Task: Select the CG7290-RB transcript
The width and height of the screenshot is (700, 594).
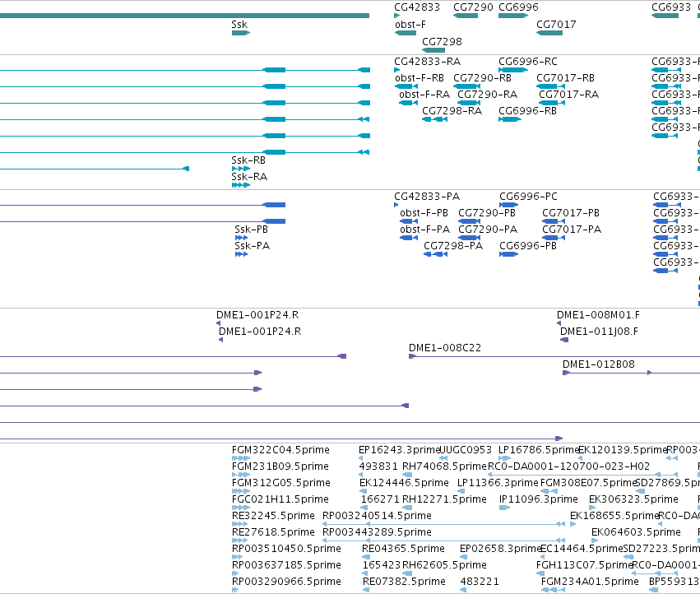Action: [x=467, y=86]
